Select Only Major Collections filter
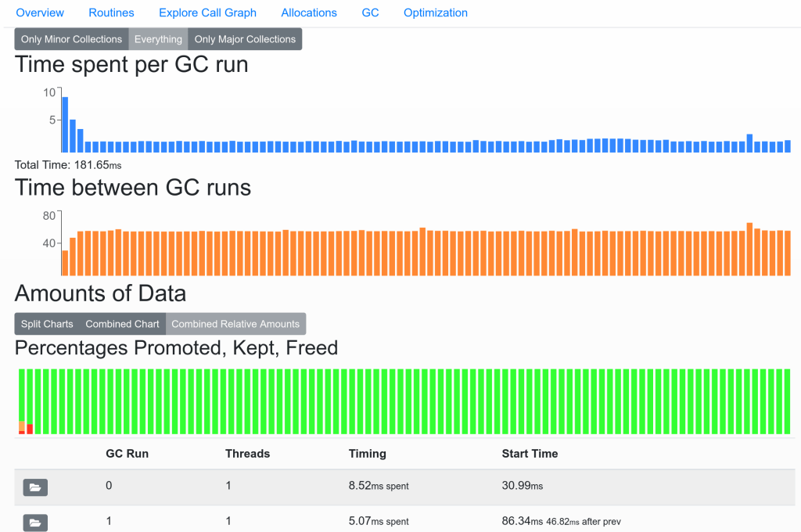 245,39
